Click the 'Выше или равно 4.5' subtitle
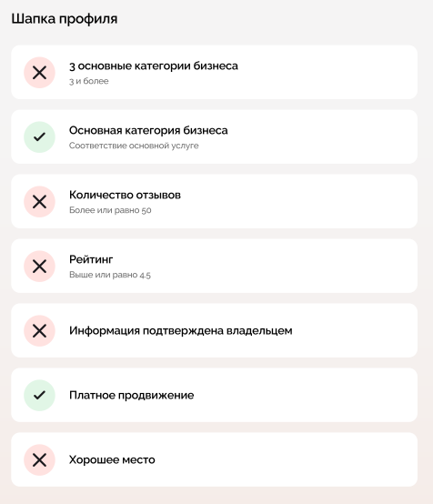 (x=110, y=275)
